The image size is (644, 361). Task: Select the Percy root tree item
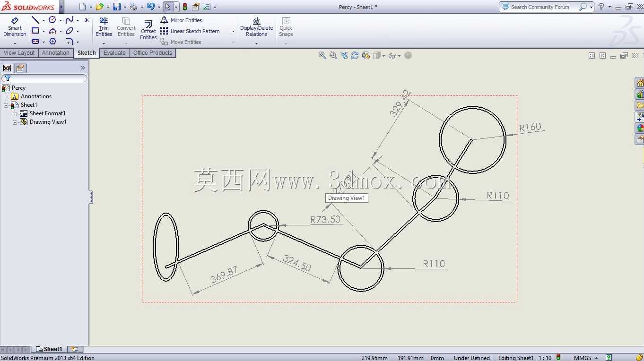[14, 88]
